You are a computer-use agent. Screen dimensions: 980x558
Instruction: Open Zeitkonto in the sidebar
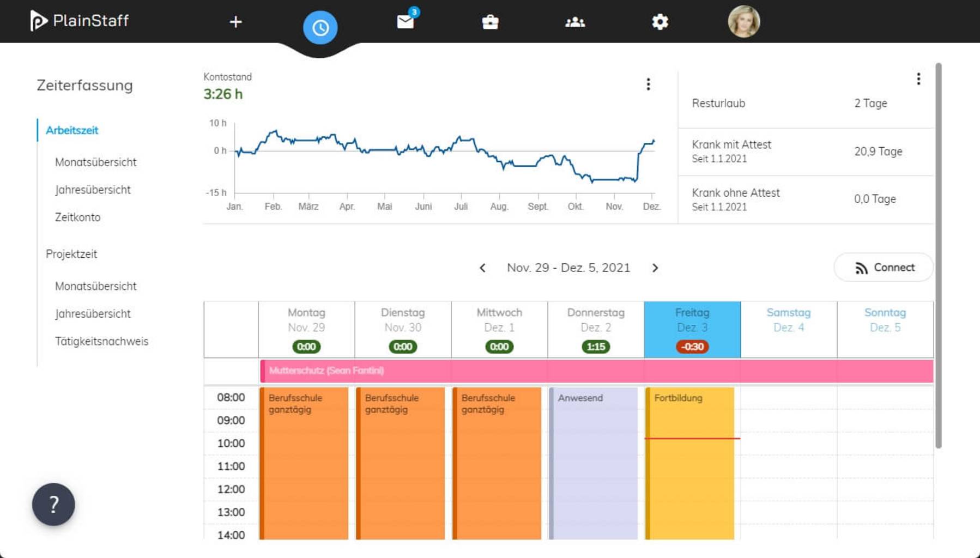[77, 217]
